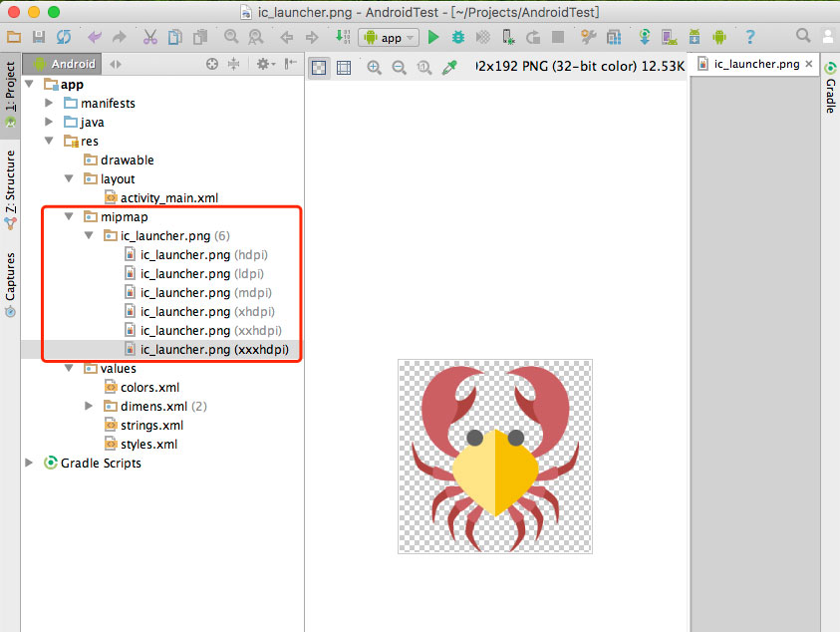Expand the Gradle Scripts node
Screen dimensions: 840x632
coord(29,464)
